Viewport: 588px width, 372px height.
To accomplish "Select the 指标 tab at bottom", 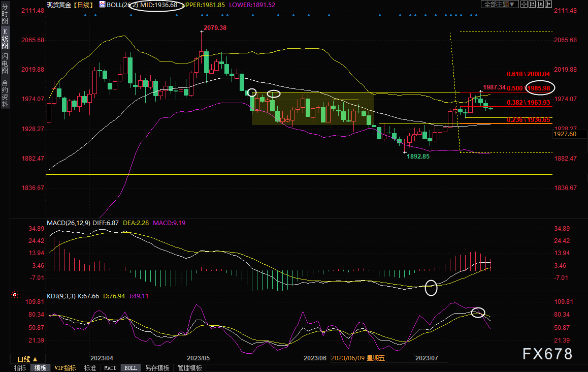I will pyautogui.click(x=20, y=368).
